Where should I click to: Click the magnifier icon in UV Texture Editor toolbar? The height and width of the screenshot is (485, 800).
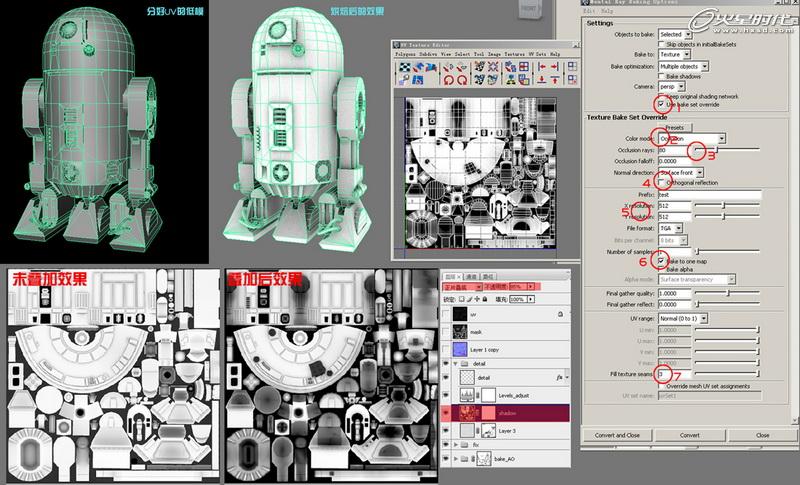[x=404, y=80]
